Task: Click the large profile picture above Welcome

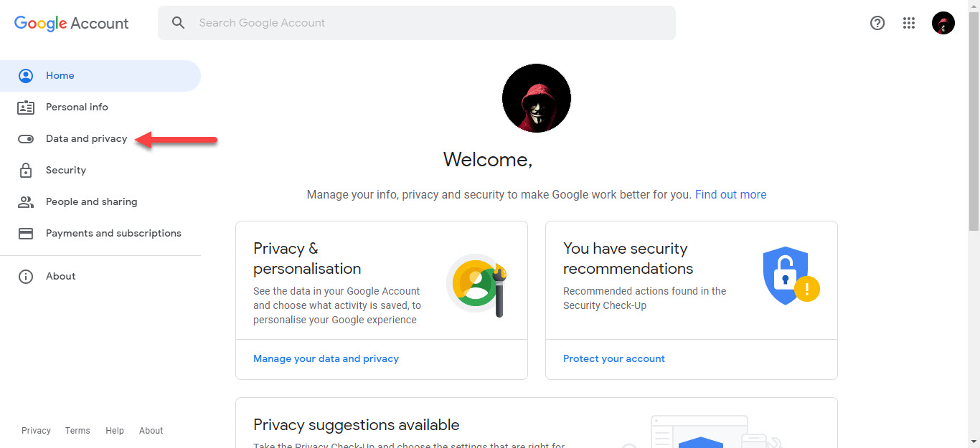Action: (537, 98)
